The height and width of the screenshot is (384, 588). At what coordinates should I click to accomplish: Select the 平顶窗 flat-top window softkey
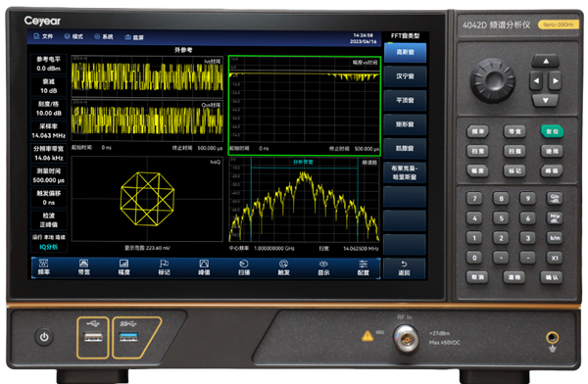[405, 100]
